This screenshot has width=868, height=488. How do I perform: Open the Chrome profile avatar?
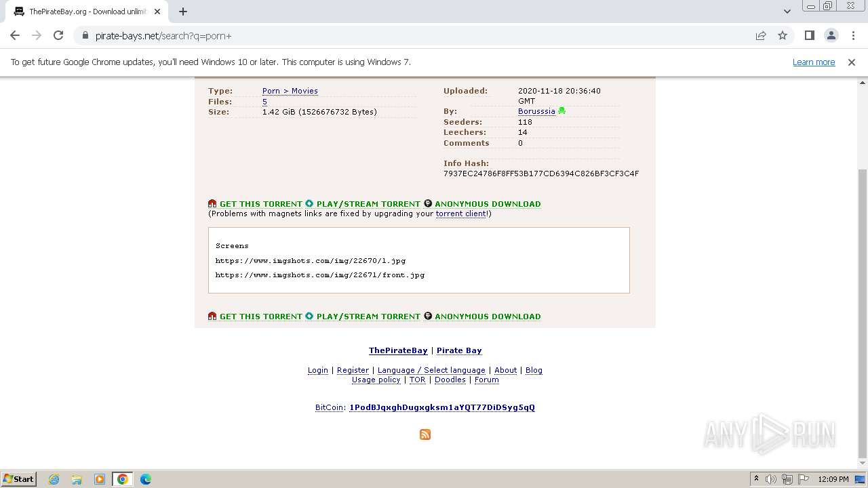[x=831, y=35]
